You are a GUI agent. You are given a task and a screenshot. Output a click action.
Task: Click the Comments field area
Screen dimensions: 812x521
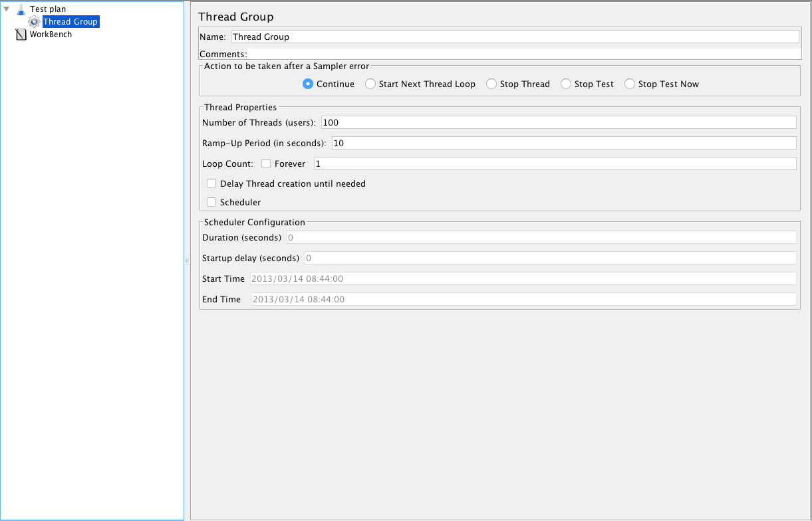pyautogui.click(x=523, y=54)
